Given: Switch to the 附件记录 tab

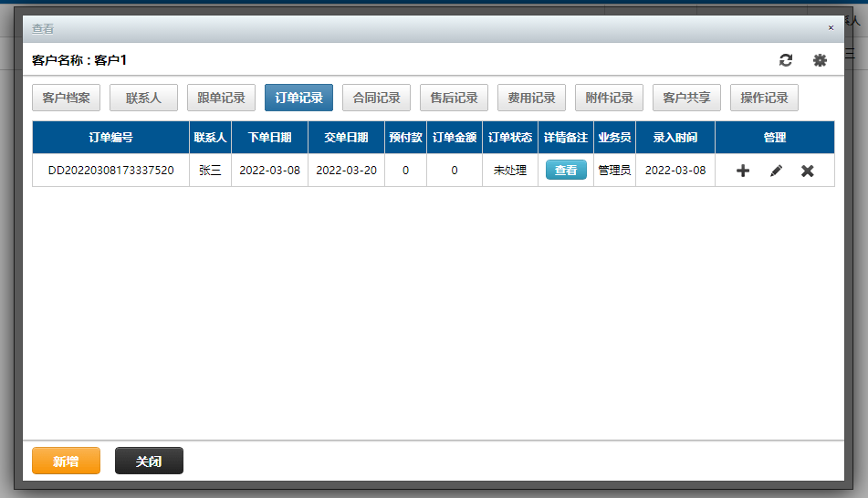Looking at the screenshot, I should [609, 98].
